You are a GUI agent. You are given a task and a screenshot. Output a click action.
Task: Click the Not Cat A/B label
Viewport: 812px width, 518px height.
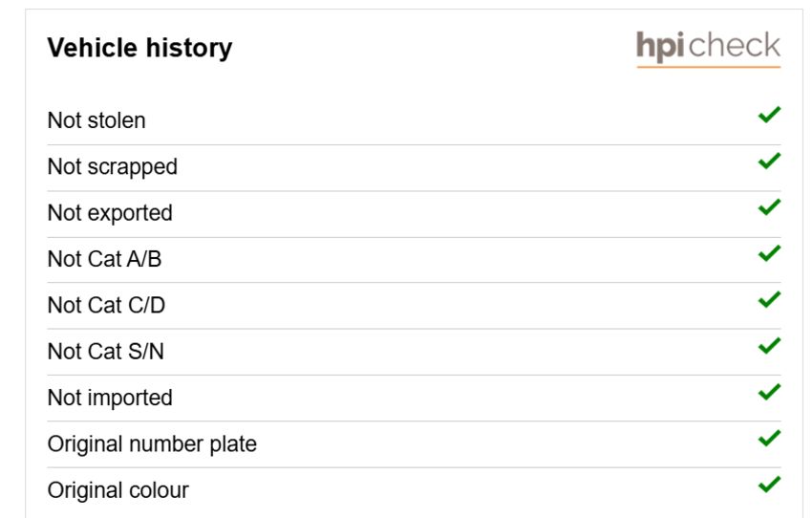tap(105, 259)
